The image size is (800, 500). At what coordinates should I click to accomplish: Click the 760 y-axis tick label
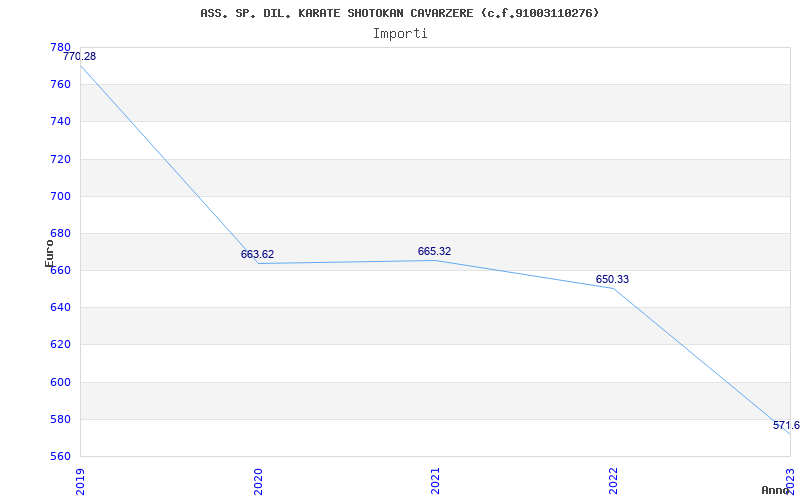click(61, 84)
